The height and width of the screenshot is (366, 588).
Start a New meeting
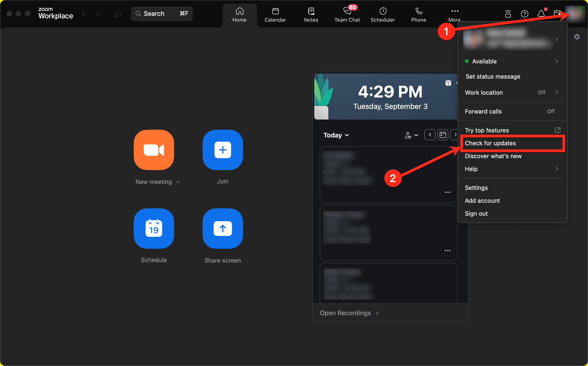153,150
